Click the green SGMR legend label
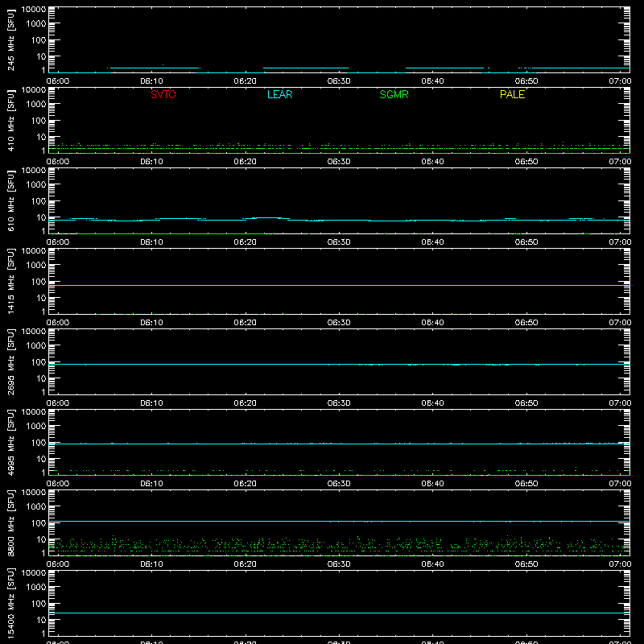Screen dimensions: 644x644 point(394,94)
